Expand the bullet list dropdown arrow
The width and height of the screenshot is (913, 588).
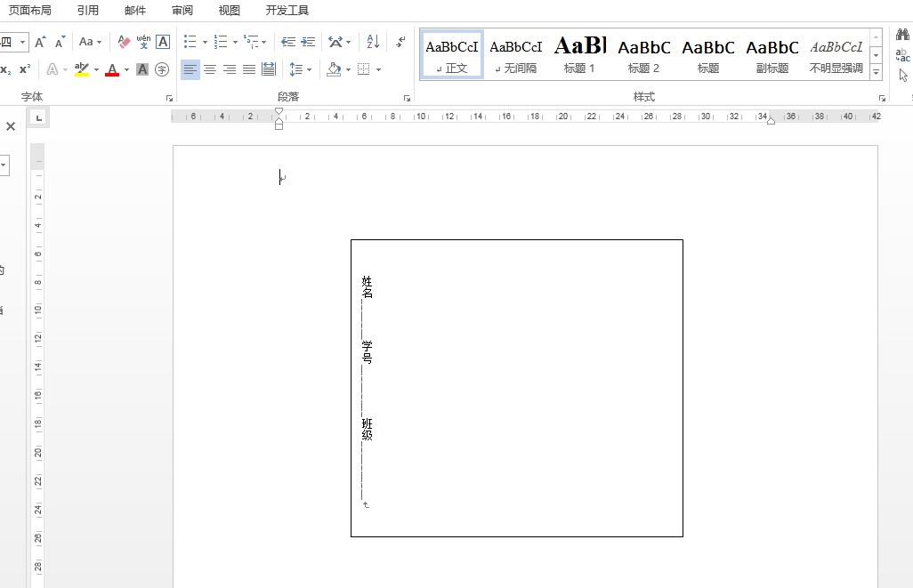pos(205,42)
